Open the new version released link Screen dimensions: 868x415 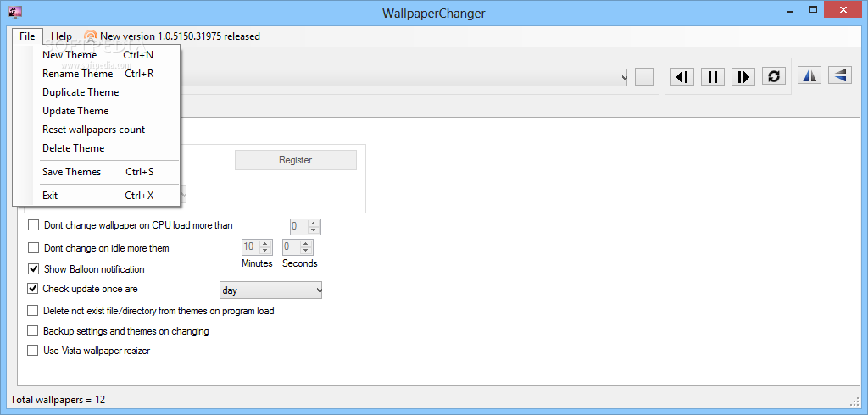tap(180, 36)
